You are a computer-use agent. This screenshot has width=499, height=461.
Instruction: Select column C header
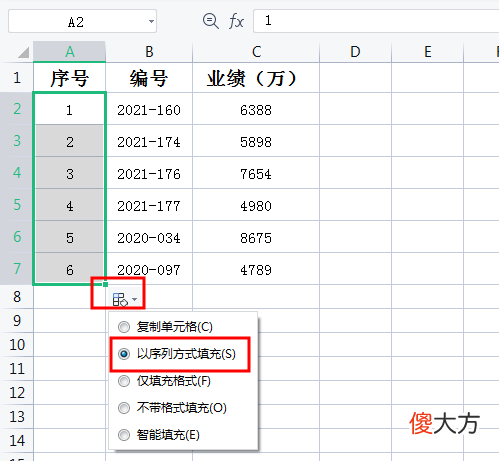pyautogui.click(x=256, y=52)
